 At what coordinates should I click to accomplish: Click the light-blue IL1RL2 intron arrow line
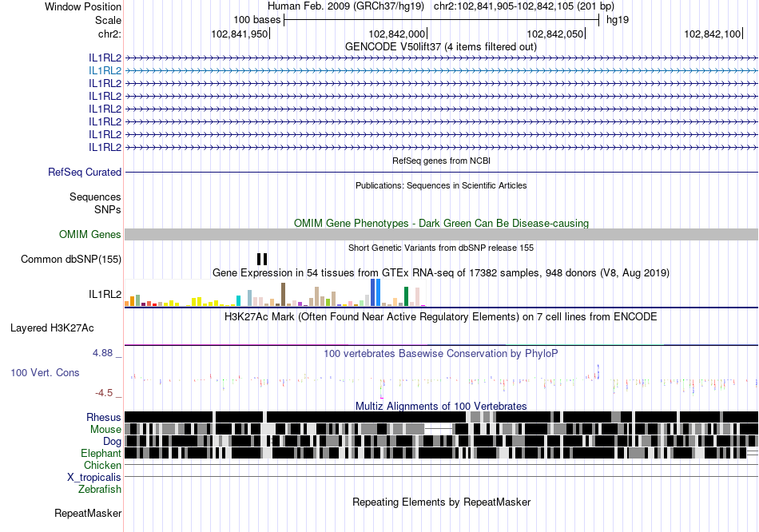[442, 70]
